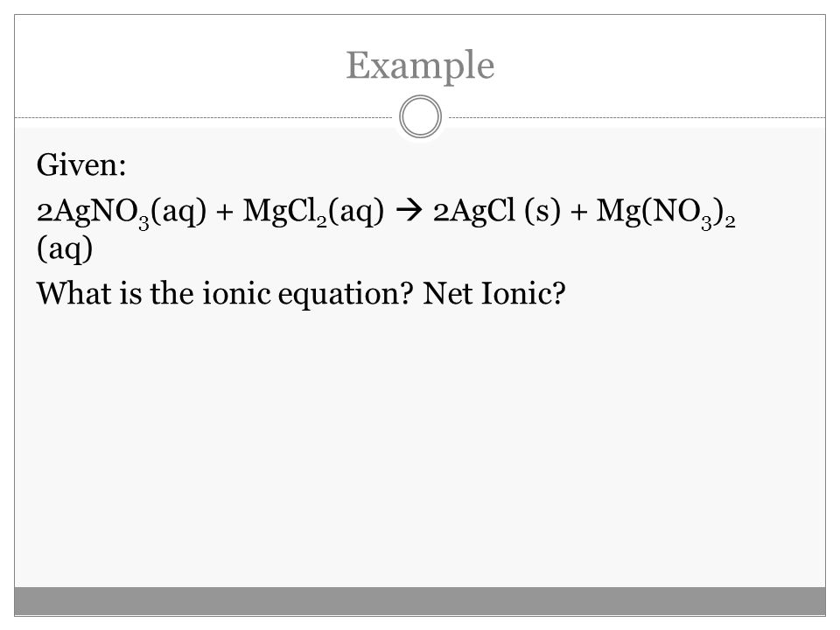Screen dimensions: 840x630
Task: Click the "Given:" text line
Action: click(x=81, y=164)
